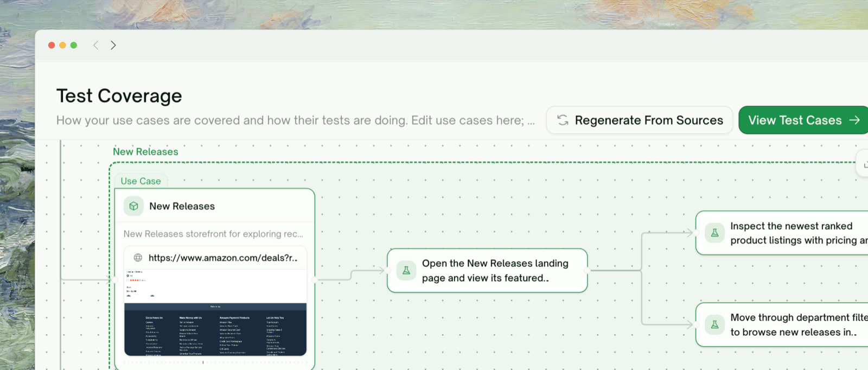Click the back navigation arrow
The height and width of the screenshot is (370, 868).
[95, 45]
